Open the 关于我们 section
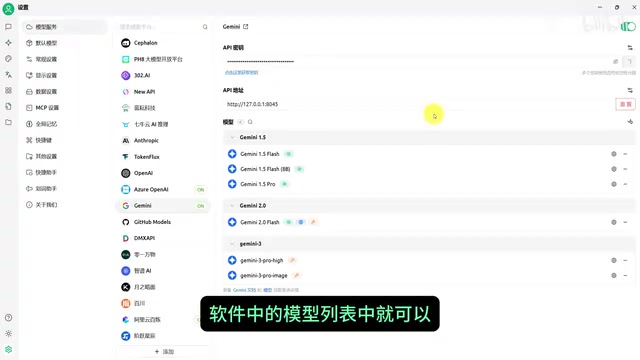This screenshot has width=640, height=360. [x=64, y=205]
